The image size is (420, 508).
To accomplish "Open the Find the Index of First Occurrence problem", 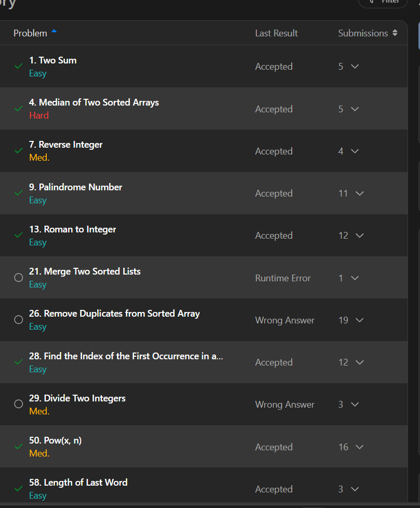I will (126, 356).
